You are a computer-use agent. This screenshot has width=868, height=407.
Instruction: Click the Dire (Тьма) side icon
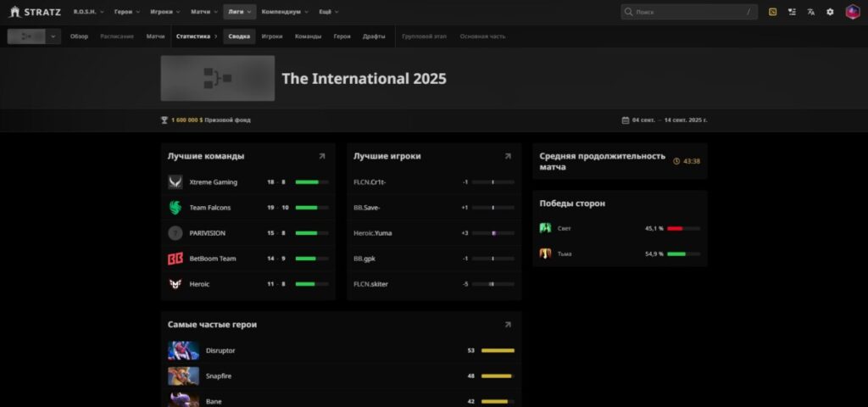[545, 254]
